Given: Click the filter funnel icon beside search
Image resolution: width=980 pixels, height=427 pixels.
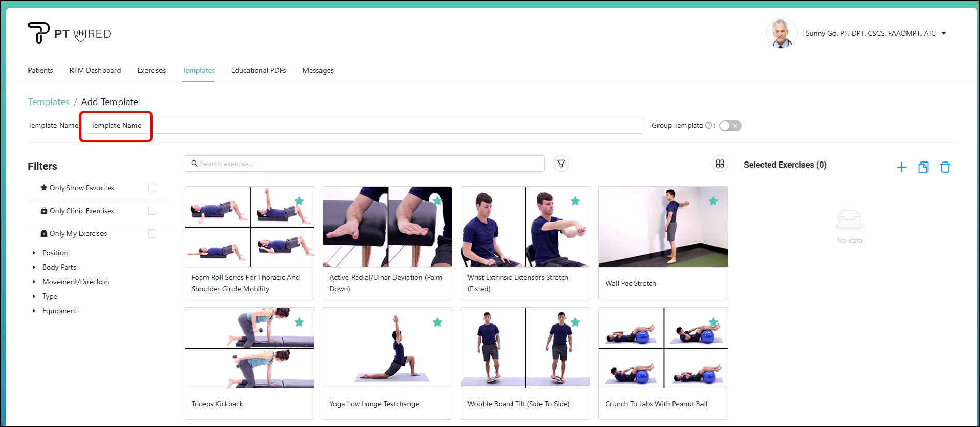Looking at the screenshot, I should pyautogui.click(x=561, y=164).
